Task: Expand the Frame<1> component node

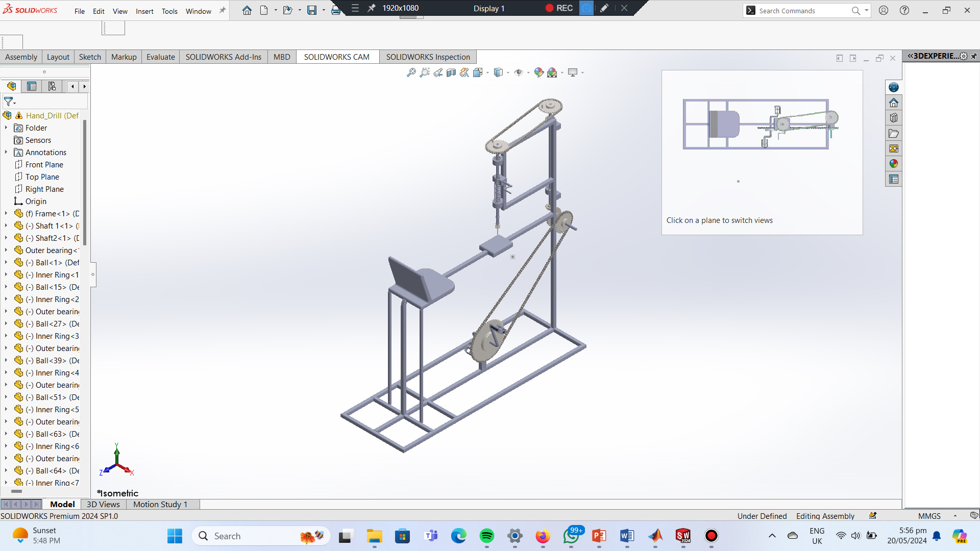Action: (x=6, y=214)
